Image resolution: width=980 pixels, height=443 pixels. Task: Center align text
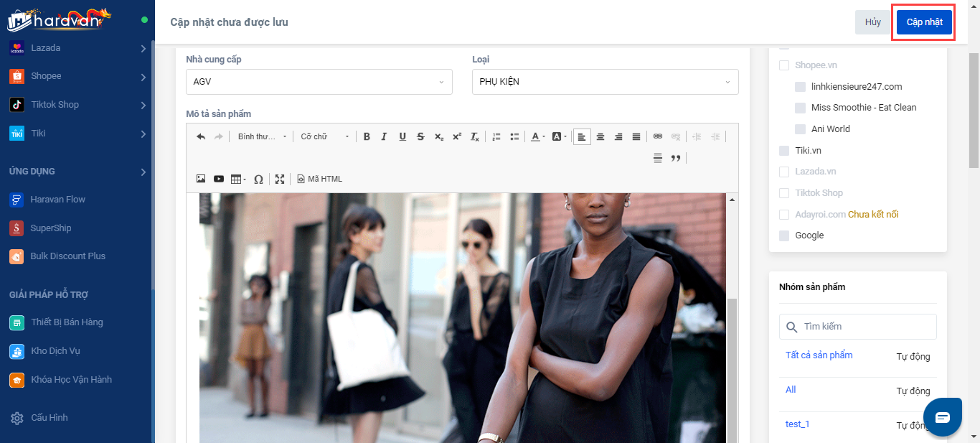[600, 136]
